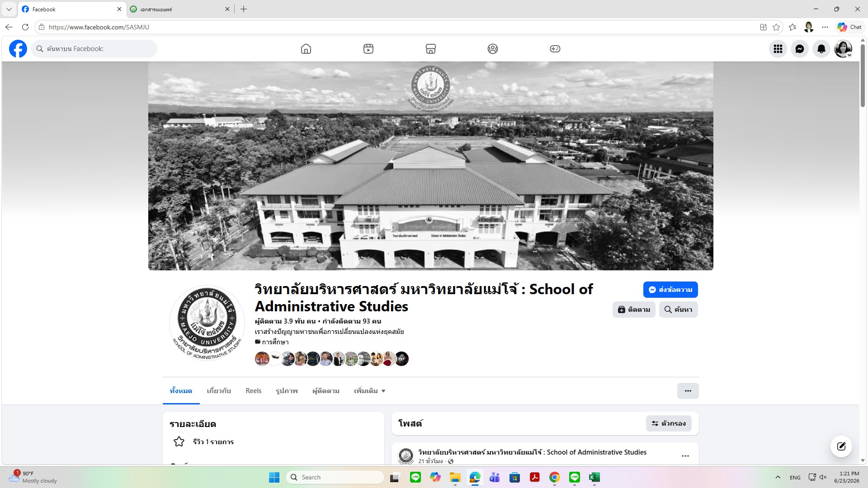Viewport: 868px width, 488px height.
Task: Open Excel from the taskbar
Action: coord(594,477)
